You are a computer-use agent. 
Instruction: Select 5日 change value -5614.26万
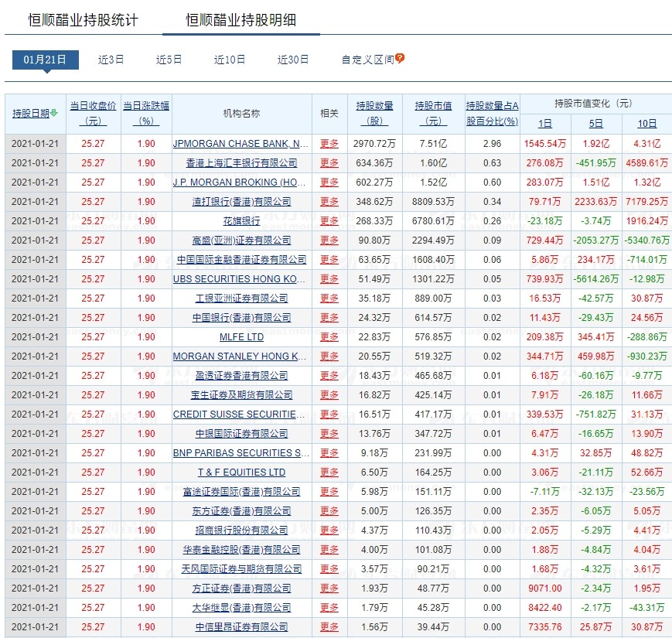pos(595,279)
